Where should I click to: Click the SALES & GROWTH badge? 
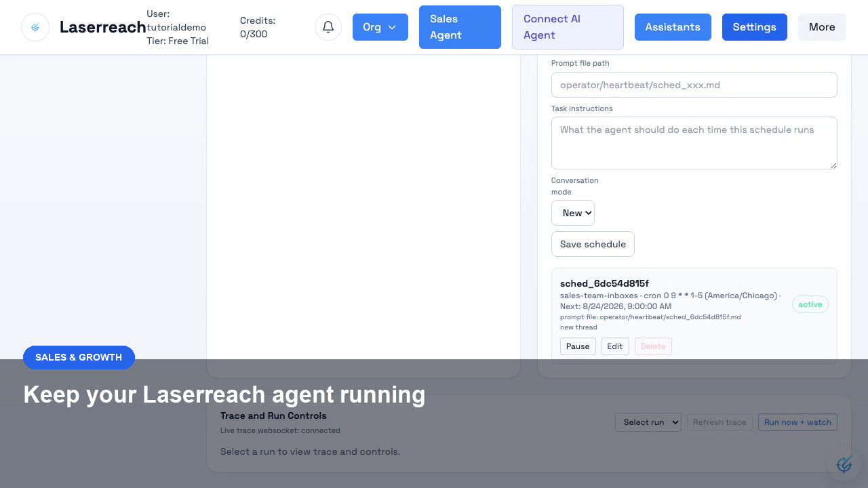click(79, 357)
